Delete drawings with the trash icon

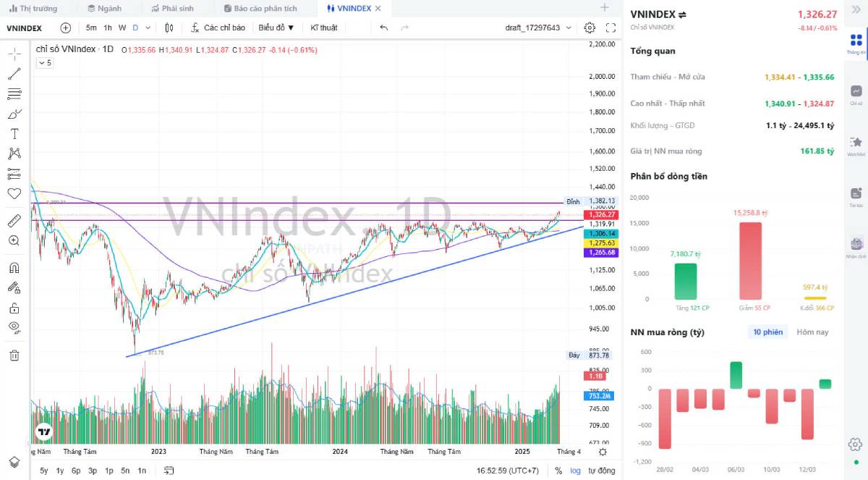coord(14,355)
